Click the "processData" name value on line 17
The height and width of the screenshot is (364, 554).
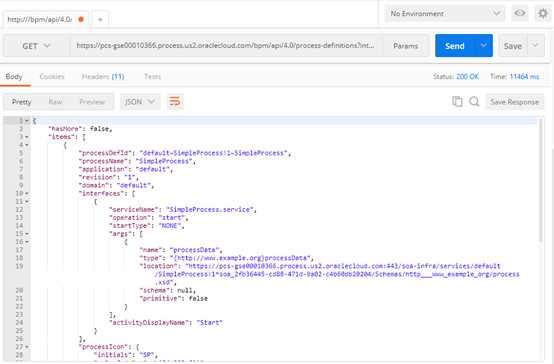pyautogui.click(x=195, y=250)
